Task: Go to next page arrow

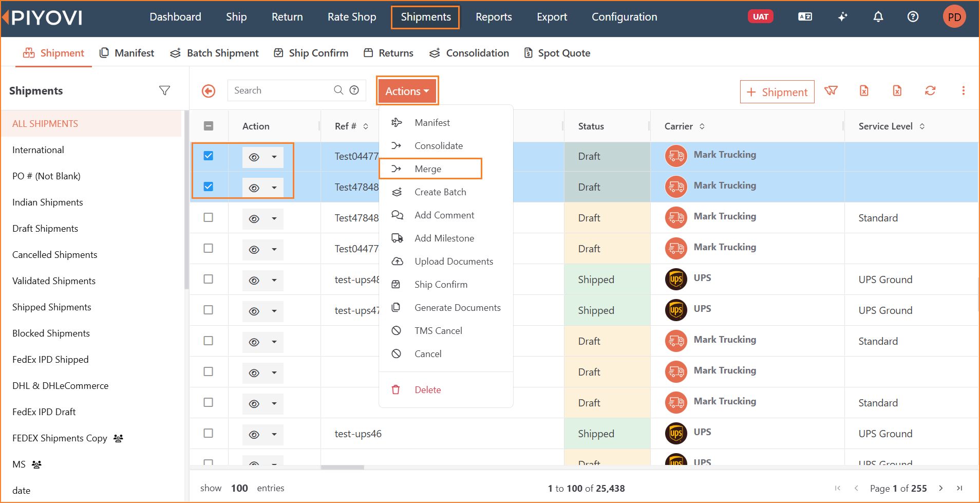Action: (941, 488)
